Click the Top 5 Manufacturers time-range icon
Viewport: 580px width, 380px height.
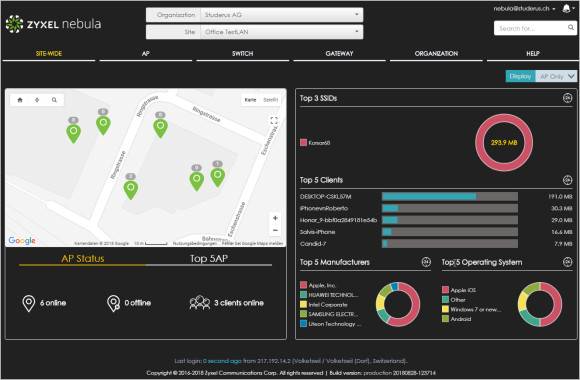[426, 262]
